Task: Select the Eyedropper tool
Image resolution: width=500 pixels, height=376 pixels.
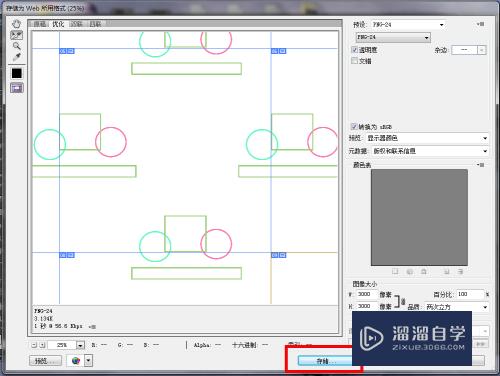Action: [16, 57]
